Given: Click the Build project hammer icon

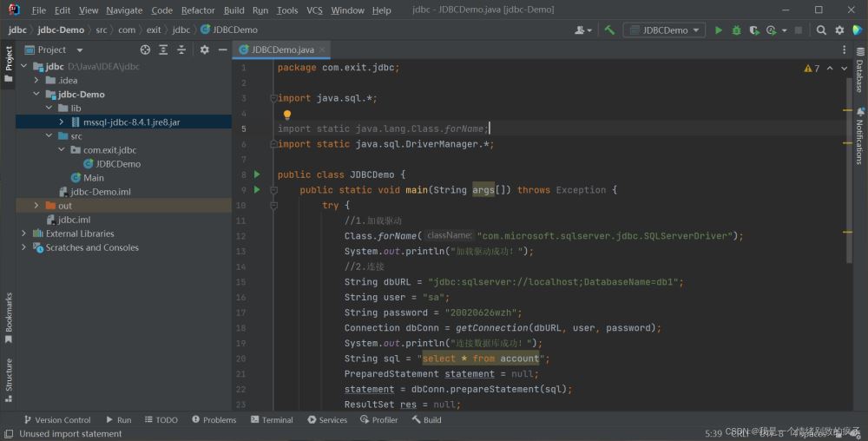Looking at the screenshot, I should 610,30.
